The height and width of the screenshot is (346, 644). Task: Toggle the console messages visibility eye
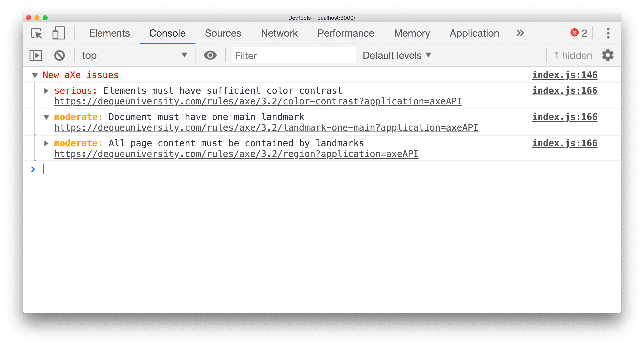(x=210, y=55)
